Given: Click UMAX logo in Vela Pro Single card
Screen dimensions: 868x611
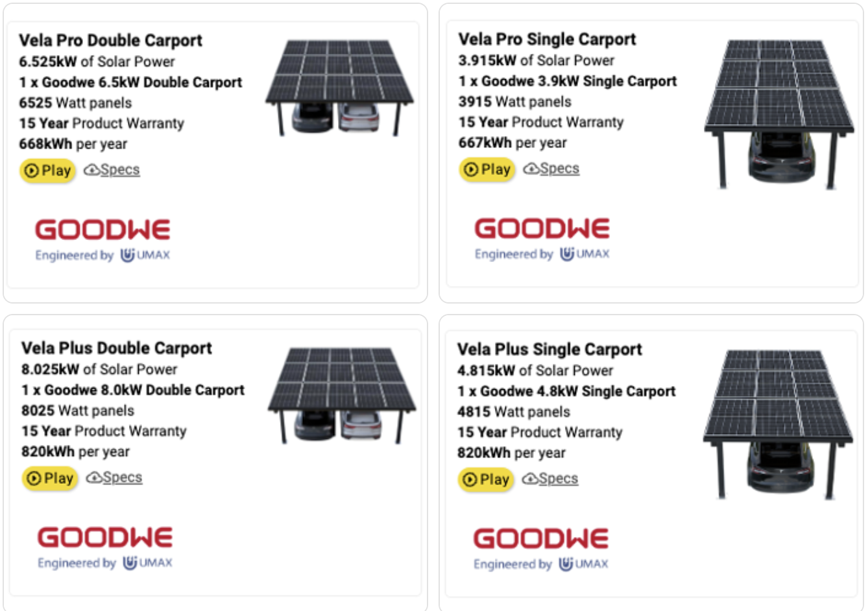Looking at the screenshot, I should (x=585, y=254).
